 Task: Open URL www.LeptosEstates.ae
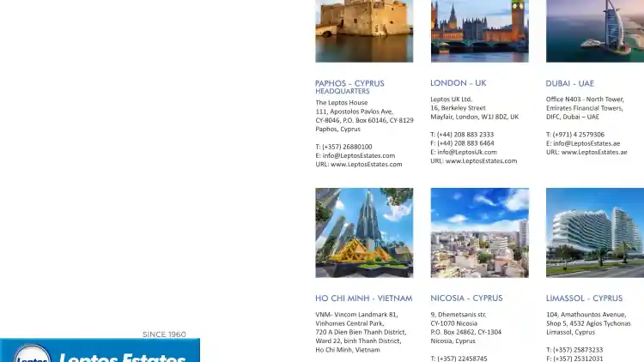[594, 152]
